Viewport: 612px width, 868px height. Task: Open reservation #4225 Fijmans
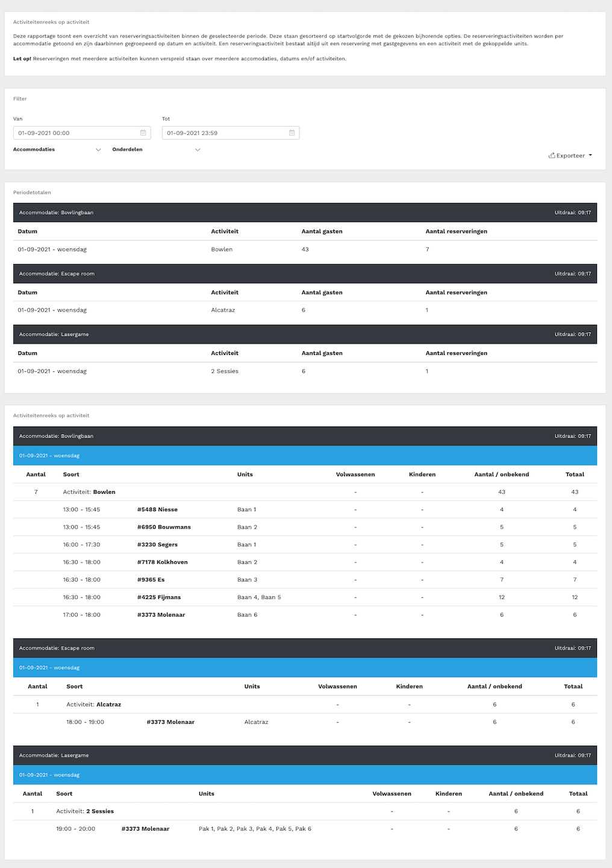(x=159, y=597)
